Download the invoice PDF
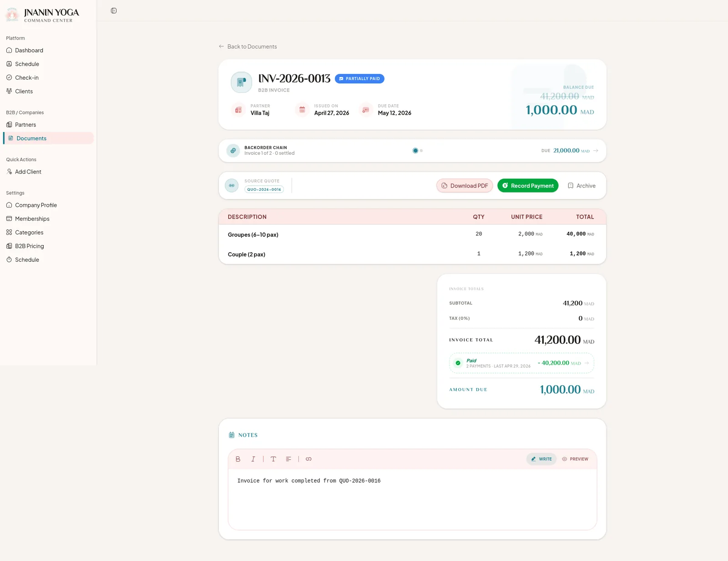Screen dimensions: 728x561 (x=465, y=186)
